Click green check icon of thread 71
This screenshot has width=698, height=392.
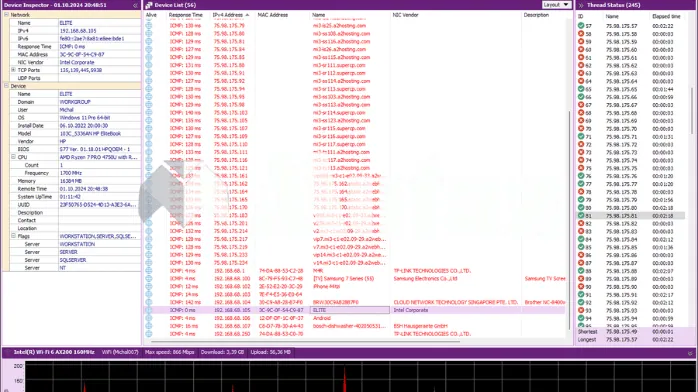coord(581,137)
